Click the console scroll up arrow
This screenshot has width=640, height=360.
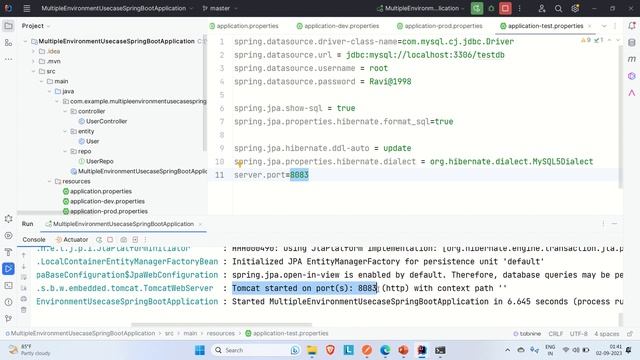24,255
